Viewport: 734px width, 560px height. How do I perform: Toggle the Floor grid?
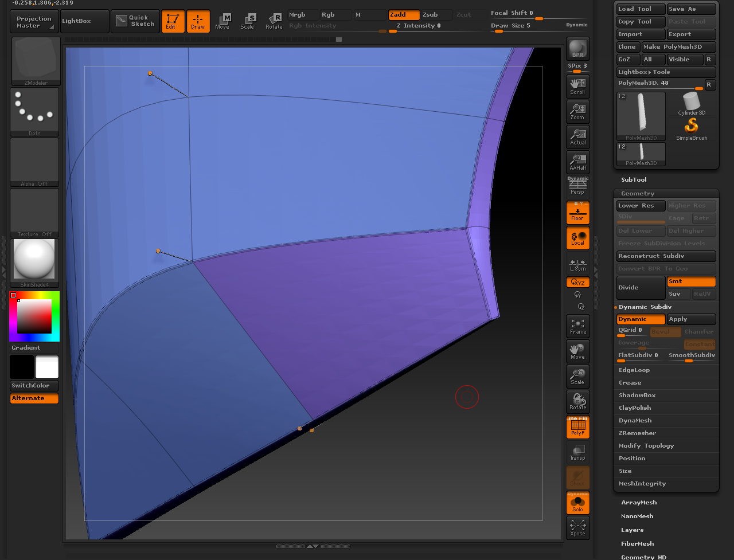577,213
